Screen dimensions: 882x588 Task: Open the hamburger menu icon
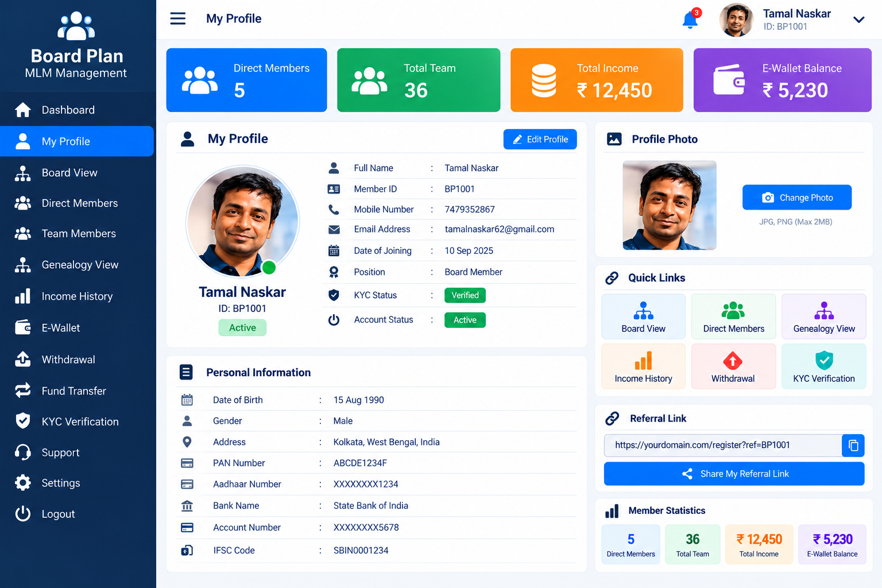point(178,18)
